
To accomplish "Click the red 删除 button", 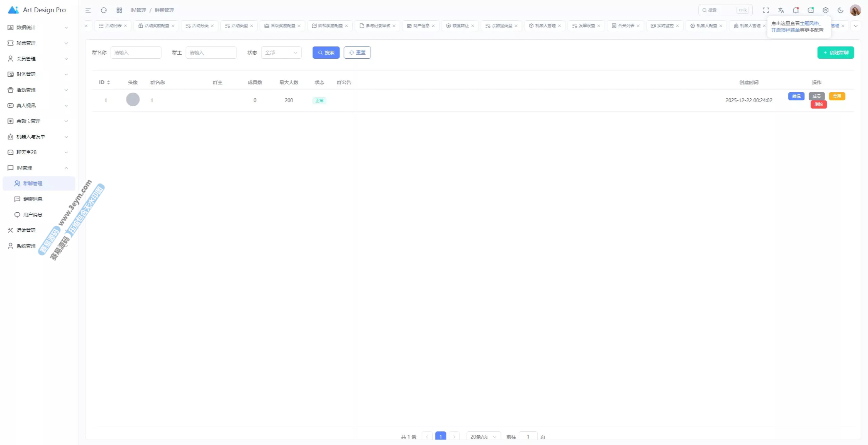I will 818,104.
